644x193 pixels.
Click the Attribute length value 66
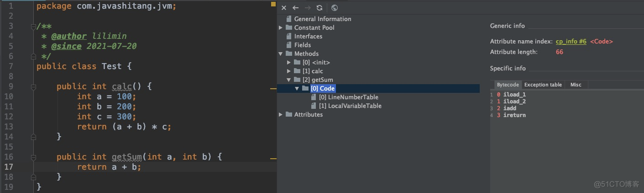559,52
